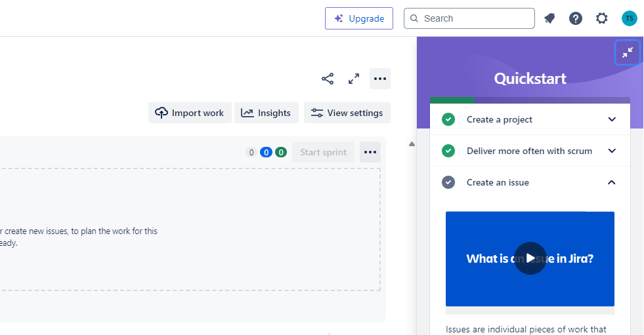The height and width of the screenshot is (335, 644).
Task: Open Insights panel
Action: 266,113
